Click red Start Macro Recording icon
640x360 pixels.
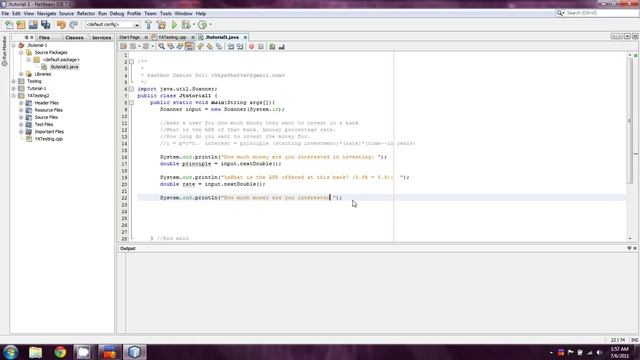click(x=251, y=47)
